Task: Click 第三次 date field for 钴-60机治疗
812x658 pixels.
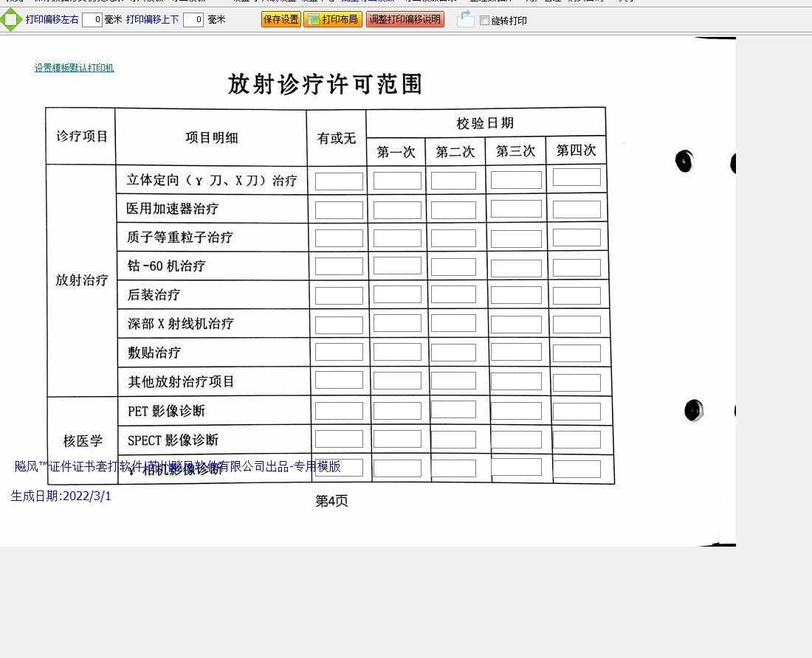Action: point(516,268)
